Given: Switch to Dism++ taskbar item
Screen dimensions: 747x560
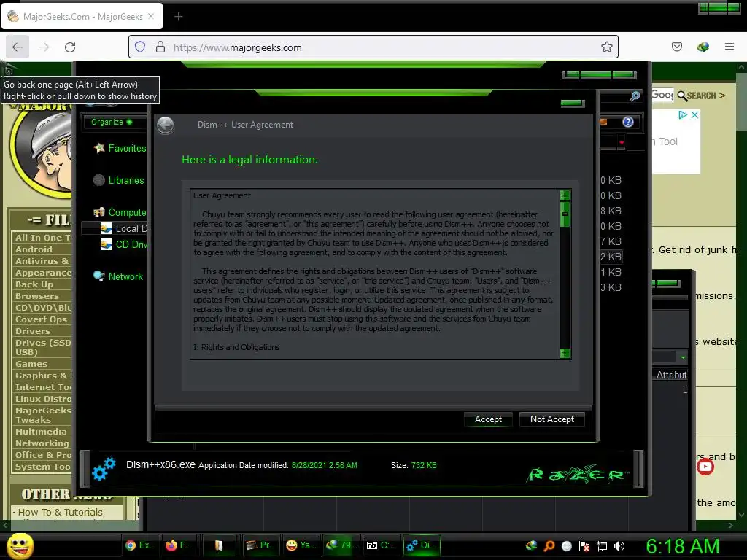Looking at the screenshot, I should point(421,545).
